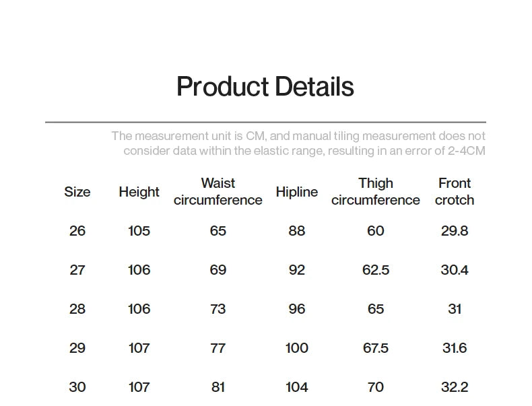Select size 28 in the Size column
This screenshot has height=406, width=532.
(77, 309)
